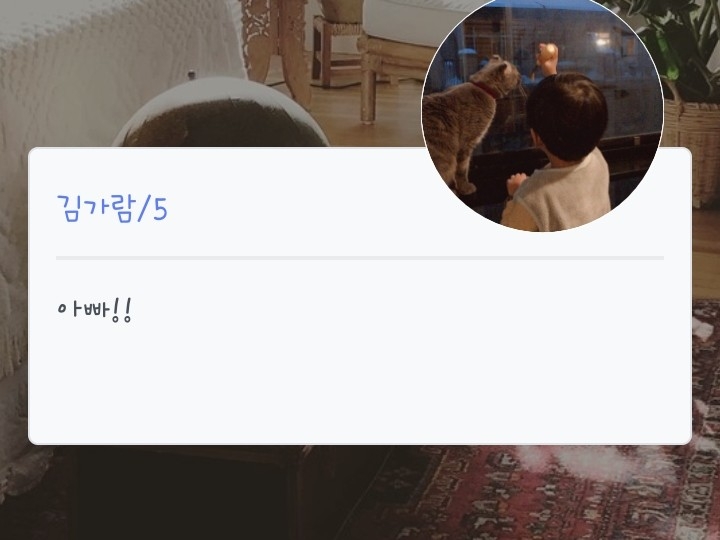Select the message text 아빠!!
720x540 pixels.
(x=95, y=310)
